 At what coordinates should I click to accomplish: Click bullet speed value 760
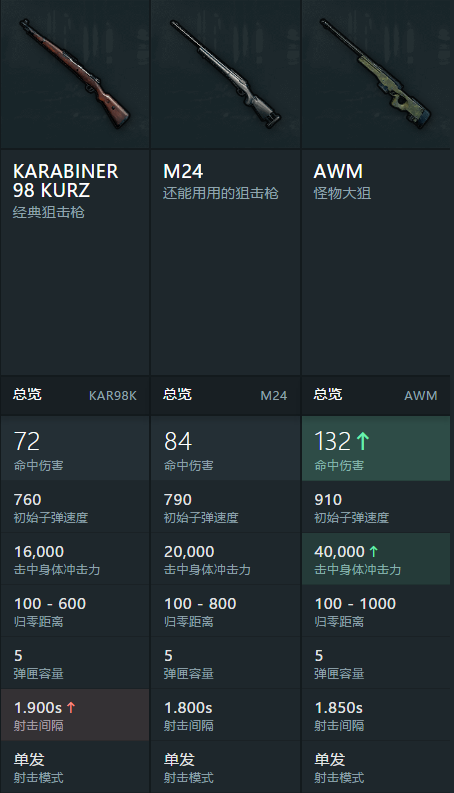click(27, 500)
